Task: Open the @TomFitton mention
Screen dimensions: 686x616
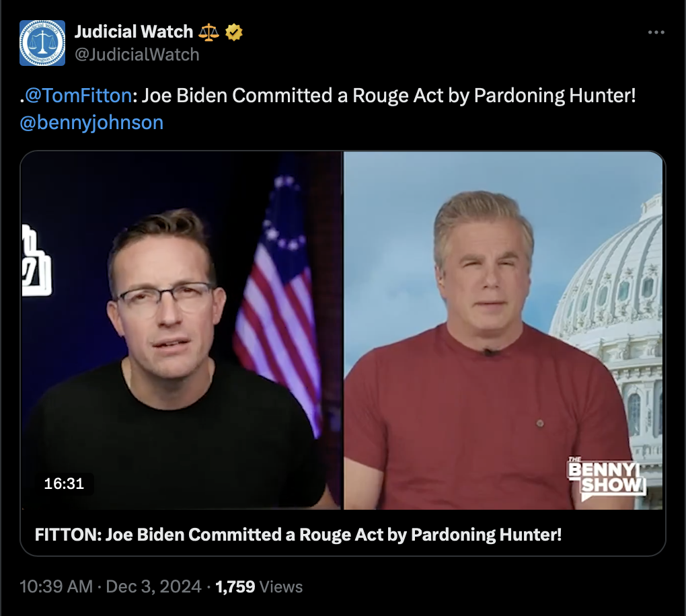Action: click(x=78, y=95)
